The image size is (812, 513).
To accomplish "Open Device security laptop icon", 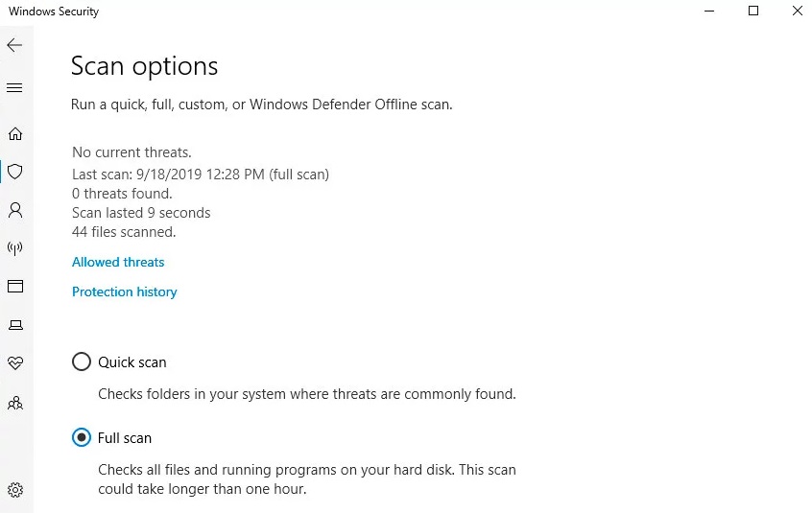I will tap(15, 325).
